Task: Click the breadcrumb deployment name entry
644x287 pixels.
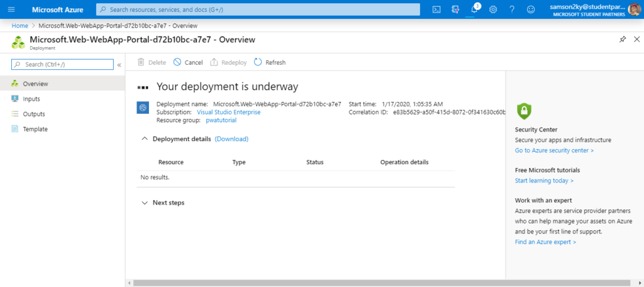Action: tap(118, 26)
